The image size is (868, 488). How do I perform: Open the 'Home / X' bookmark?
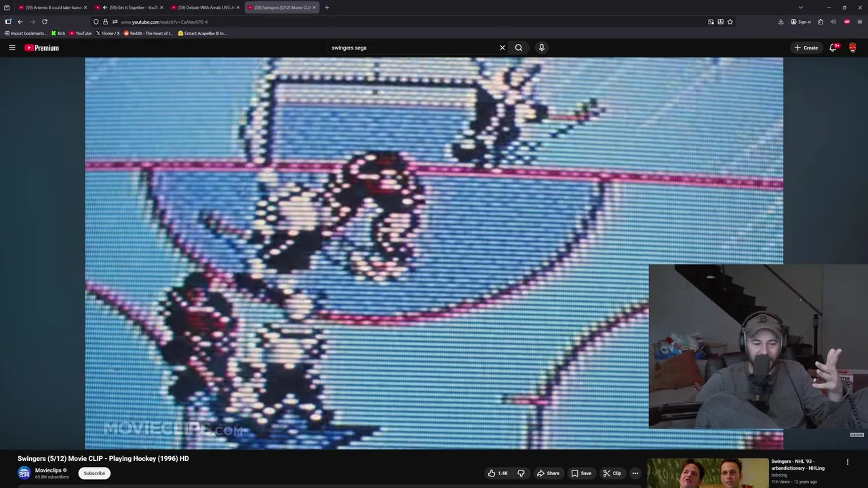pyautogui.click(x=108, y=33)
